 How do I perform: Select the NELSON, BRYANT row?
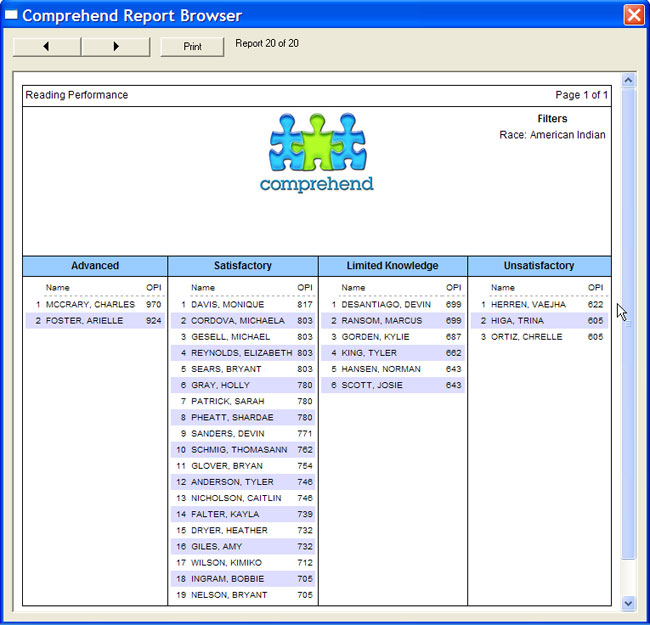coord(243,595)
